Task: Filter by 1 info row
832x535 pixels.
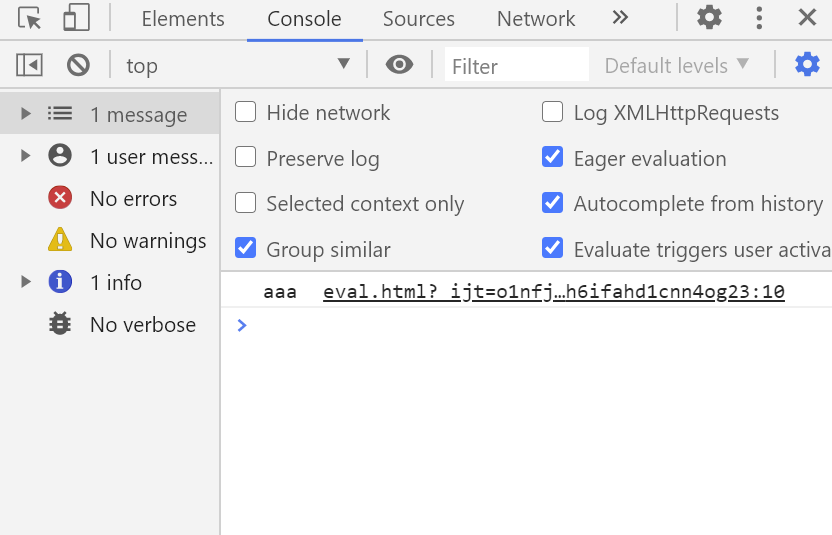Action: [x=110, y=281]
